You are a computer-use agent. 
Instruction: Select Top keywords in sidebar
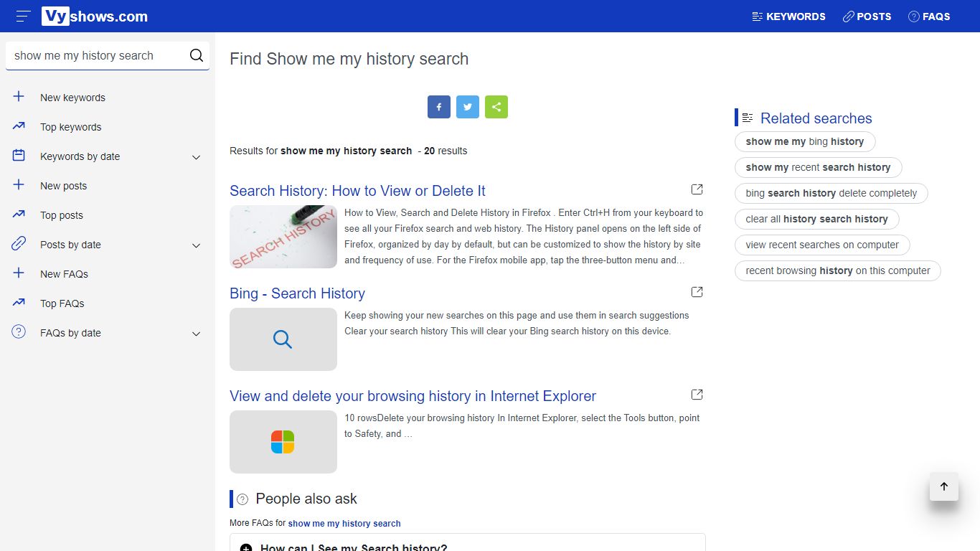pyautogui.click(x=71, y=127)
